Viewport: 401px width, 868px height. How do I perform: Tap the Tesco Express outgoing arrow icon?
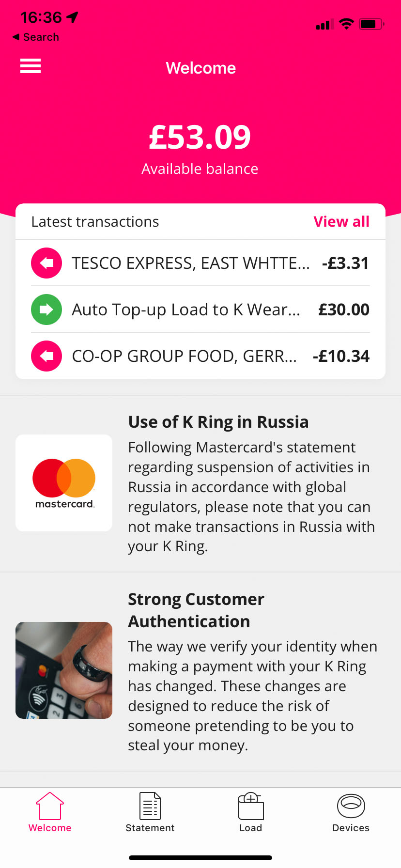[46, 263]
